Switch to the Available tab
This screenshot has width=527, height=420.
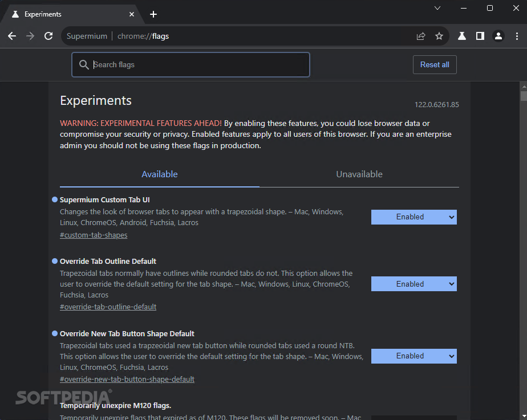[x=159, y=174]
